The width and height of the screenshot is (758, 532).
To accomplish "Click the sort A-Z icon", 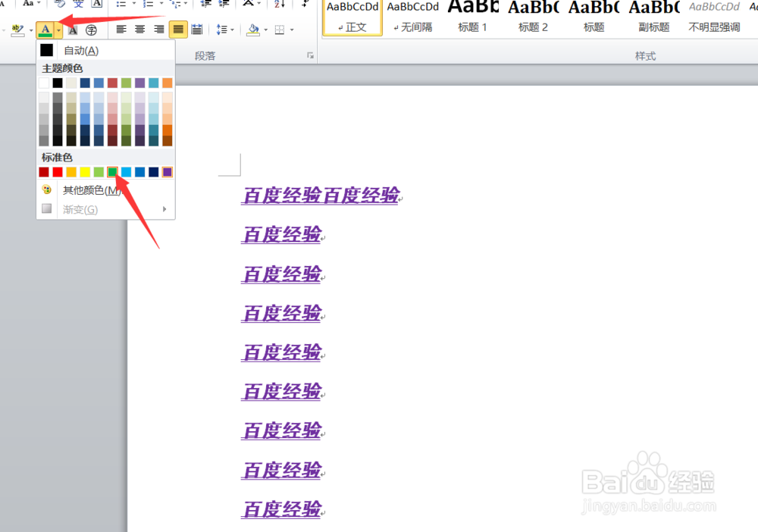I will pyautogui.click(x=280, y=4).
